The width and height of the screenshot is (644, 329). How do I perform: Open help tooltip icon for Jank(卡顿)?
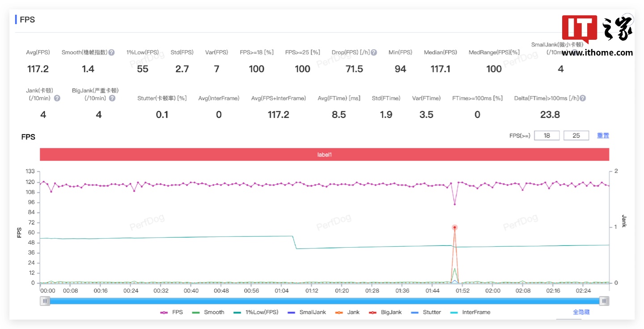57,98
